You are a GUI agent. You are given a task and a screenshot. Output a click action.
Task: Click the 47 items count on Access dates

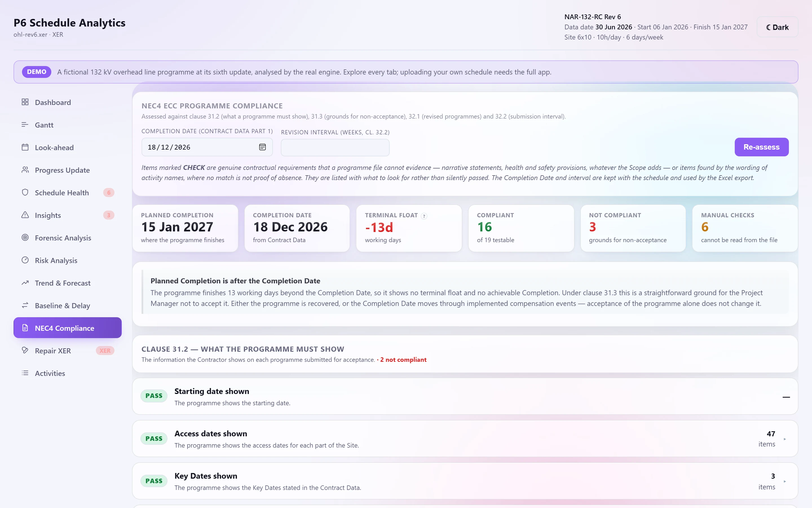tap(771, 434)
